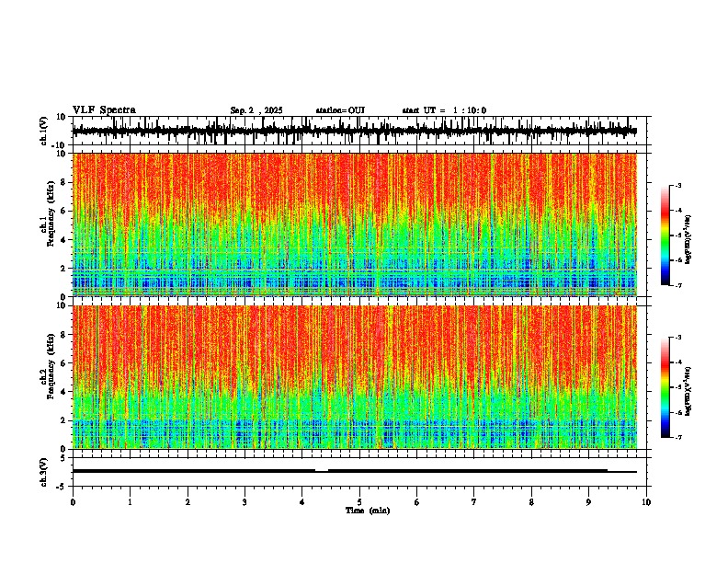Screen dimensions: 728x563
Task: Click the ch.2 colorbar log(PSD) label
Action: pyautogui.click(x=688, y=392)
